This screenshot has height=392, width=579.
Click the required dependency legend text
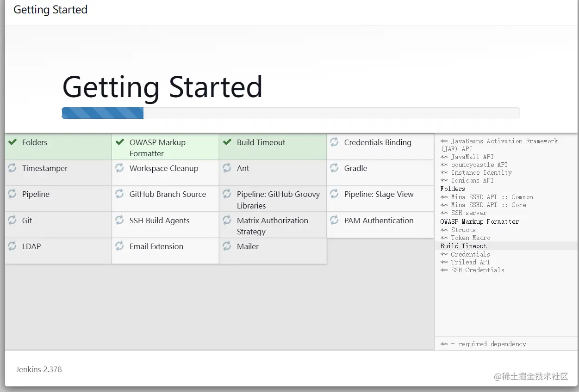[x=483, y=344]
